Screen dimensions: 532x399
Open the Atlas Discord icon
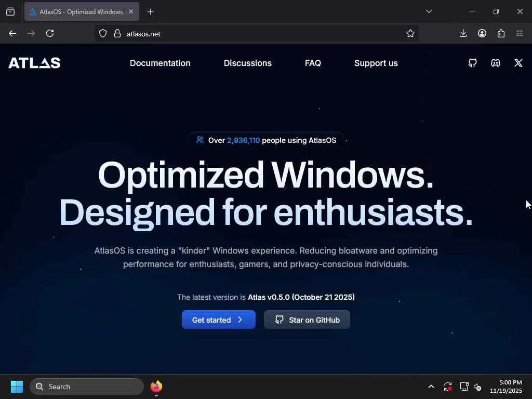tap(495, 63)
